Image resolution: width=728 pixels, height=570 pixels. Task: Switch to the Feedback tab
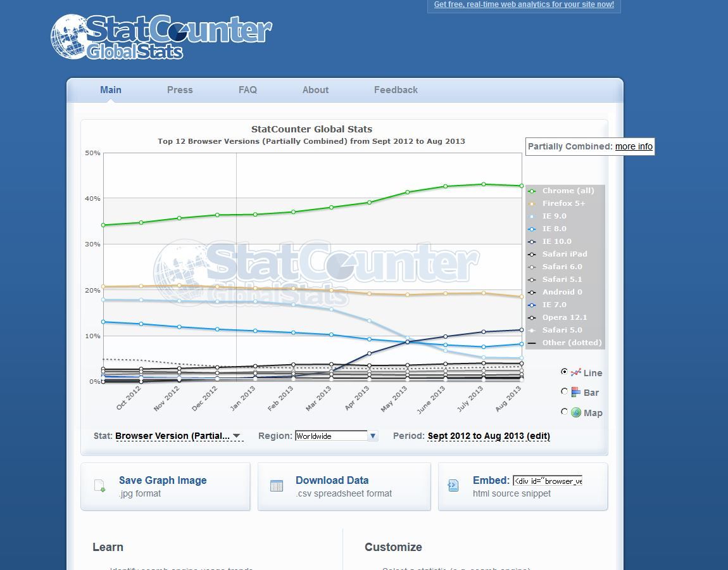[x=396, y=89]
